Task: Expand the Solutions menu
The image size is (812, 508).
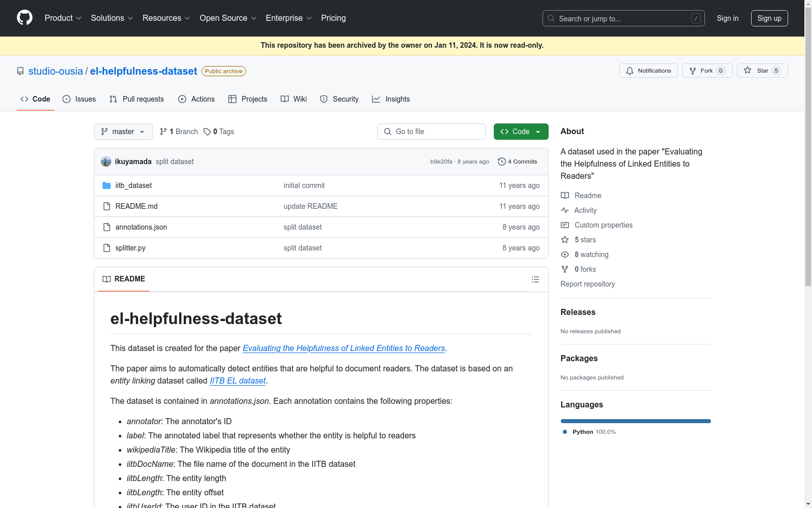Action: (112, 18)
